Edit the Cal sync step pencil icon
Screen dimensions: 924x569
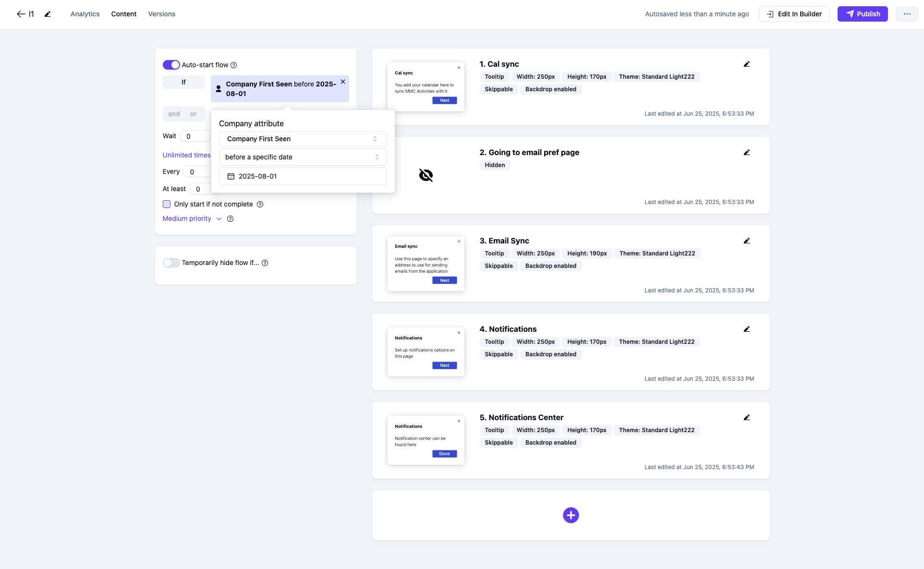[x=746, y=64]
